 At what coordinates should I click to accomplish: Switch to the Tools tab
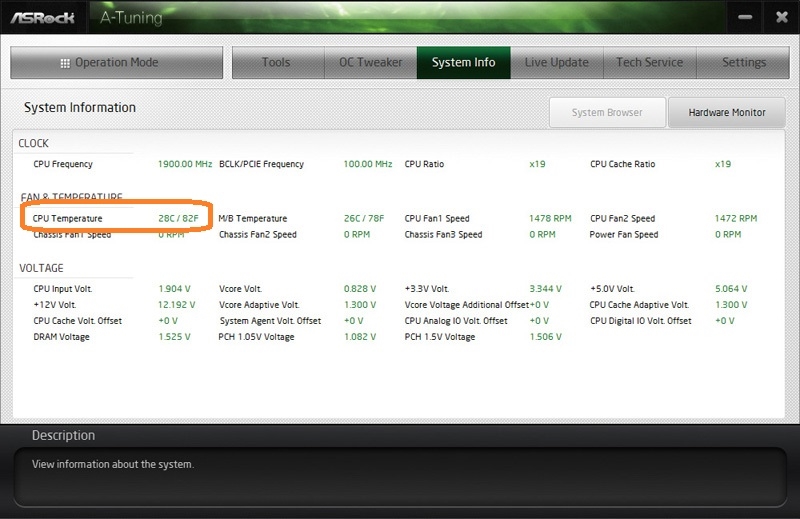(278, 62)
